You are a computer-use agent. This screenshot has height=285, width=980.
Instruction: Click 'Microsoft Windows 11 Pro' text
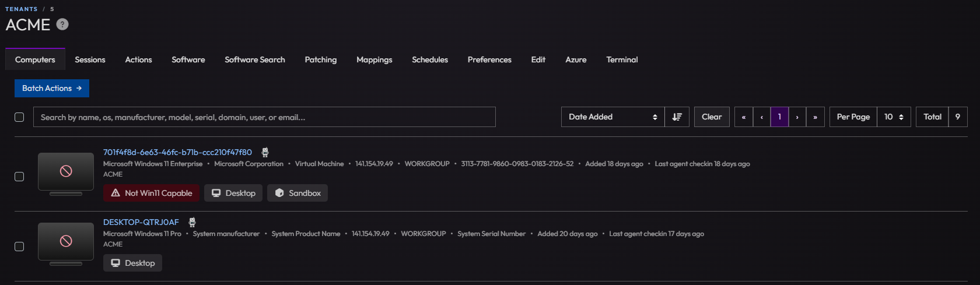pyautogui.click(x=142, y=234)
